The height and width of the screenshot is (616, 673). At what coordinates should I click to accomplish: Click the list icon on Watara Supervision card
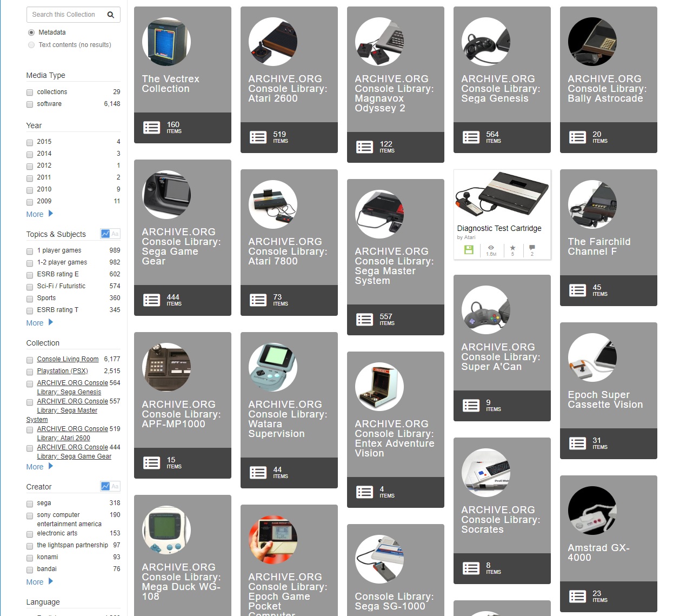pos(258,473)
